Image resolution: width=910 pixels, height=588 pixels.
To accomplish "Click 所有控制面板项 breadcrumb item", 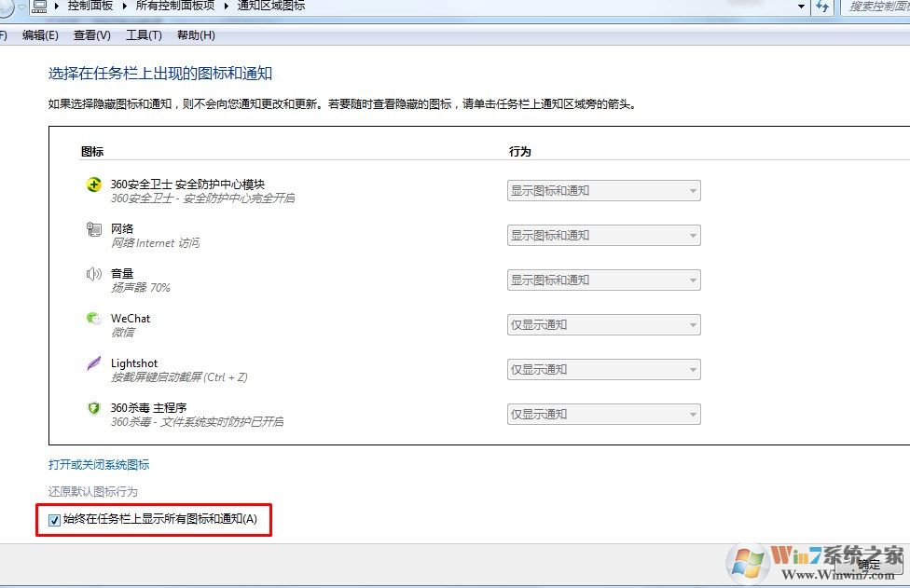I will click(x=175, y=6).
